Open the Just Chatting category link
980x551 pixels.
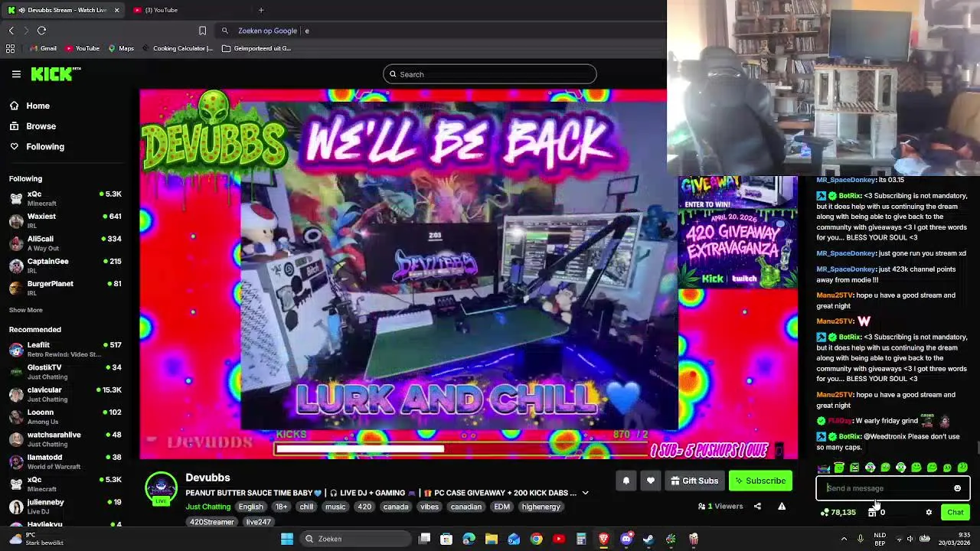pyautogui.click(x=207, y=507)
